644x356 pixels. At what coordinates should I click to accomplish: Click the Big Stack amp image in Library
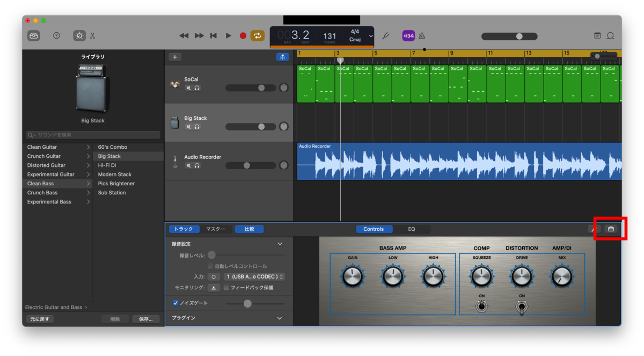(x=92, y=88)
